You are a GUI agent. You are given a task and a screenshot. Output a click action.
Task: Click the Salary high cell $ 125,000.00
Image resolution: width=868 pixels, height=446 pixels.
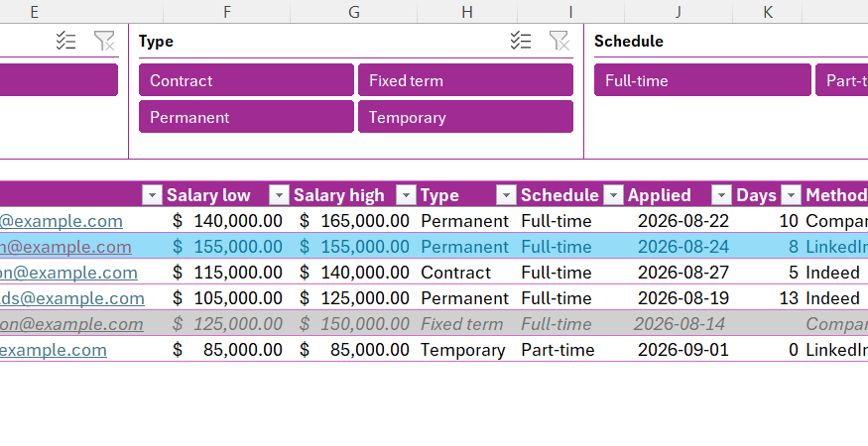tap(354, 298)
